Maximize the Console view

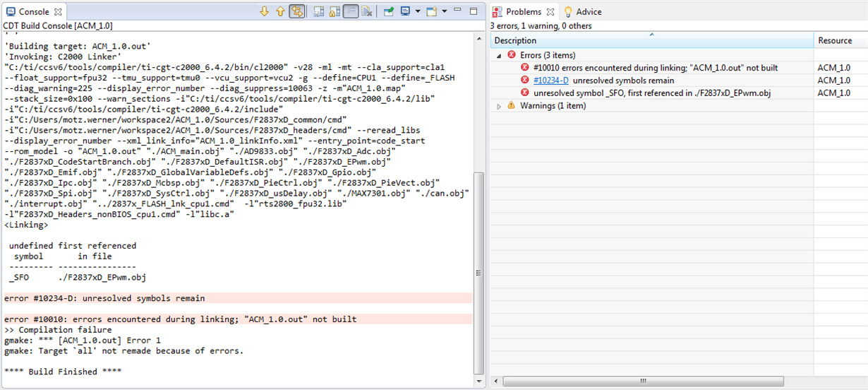coord(474,11)
